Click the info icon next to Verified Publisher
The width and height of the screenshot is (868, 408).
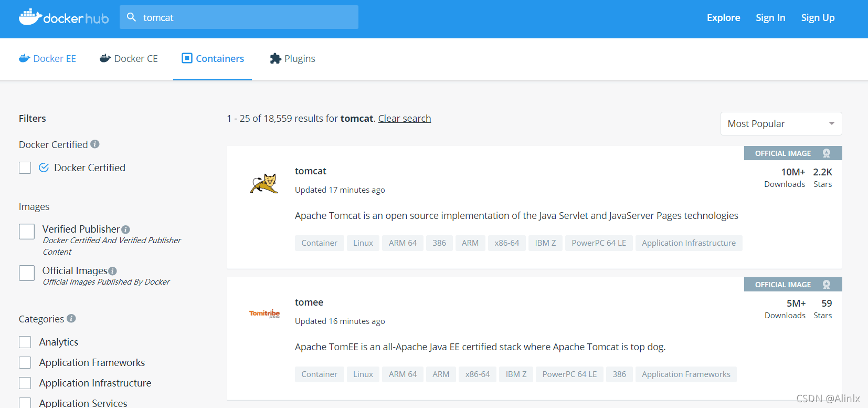click(x=125, y=229)
